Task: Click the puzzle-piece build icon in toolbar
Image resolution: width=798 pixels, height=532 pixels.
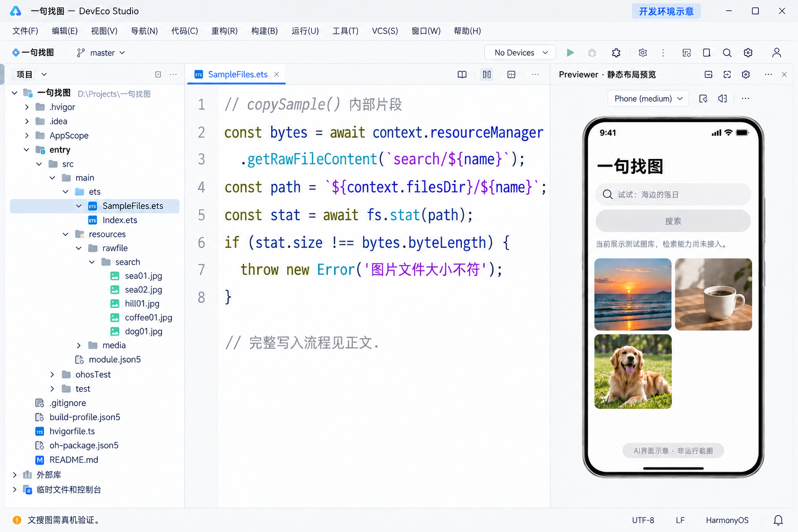Action: pos(616,52)
